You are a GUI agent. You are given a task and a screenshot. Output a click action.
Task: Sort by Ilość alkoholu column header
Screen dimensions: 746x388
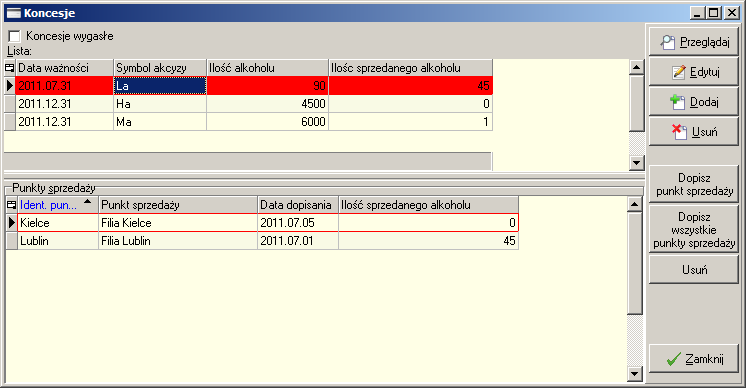pos(267,68)
